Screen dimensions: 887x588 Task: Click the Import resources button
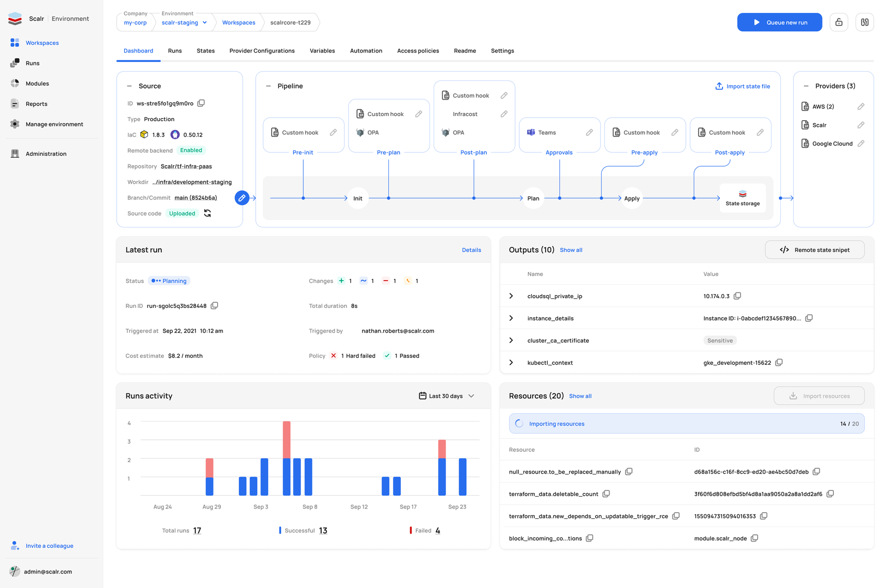pyautogui.click(x=819, y=396)
